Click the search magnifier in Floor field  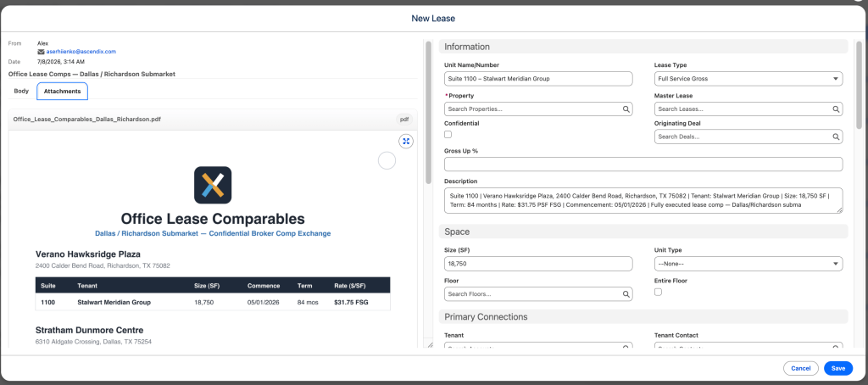[626, 294]
